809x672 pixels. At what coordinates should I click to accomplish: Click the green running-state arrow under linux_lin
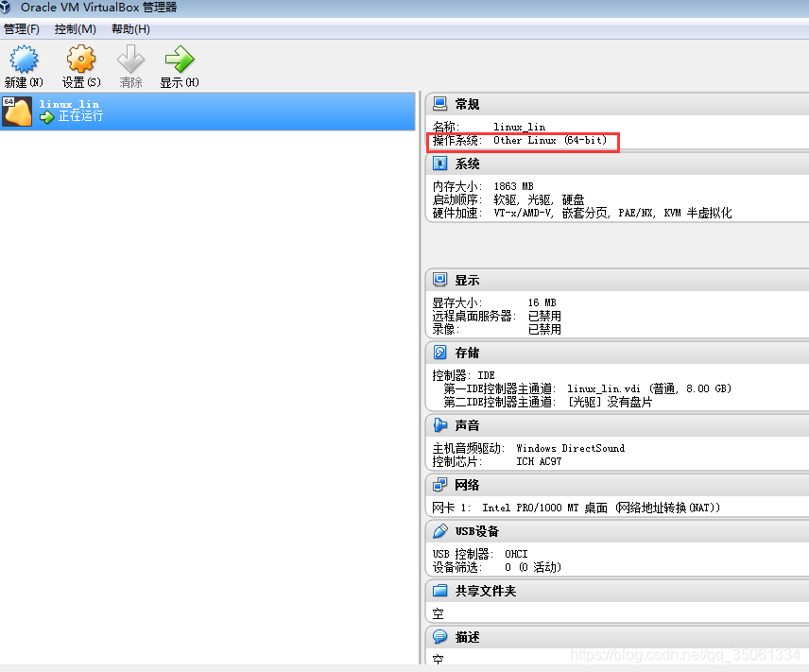(x=47, y=117)
